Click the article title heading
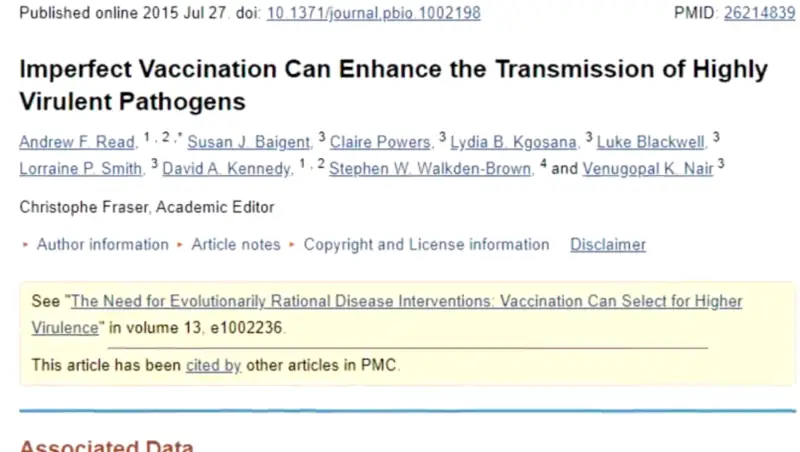 click(393, 85)
